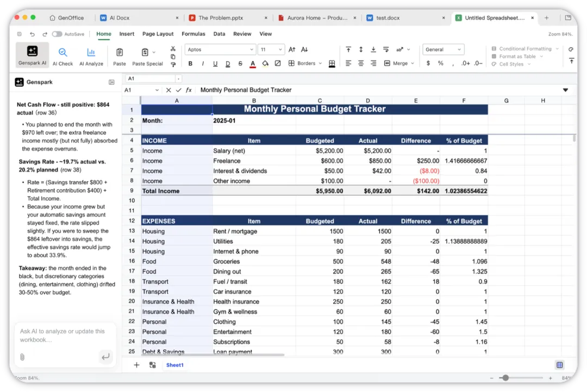Expand Conditional Formatting menu
The image size is (587, 392).
pos(525,49)
